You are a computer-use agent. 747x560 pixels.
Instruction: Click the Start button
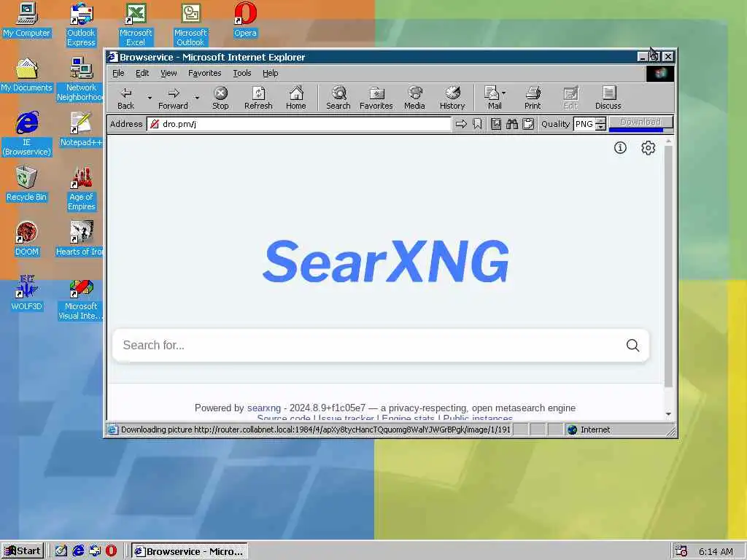point(23,551)
